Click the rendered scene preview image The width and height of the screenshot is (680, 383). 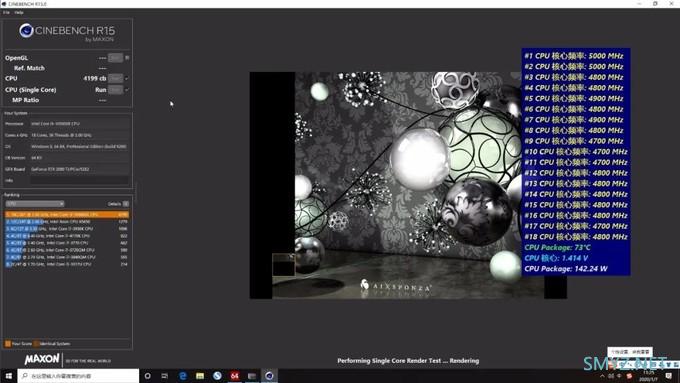click(x=408, y=185)
